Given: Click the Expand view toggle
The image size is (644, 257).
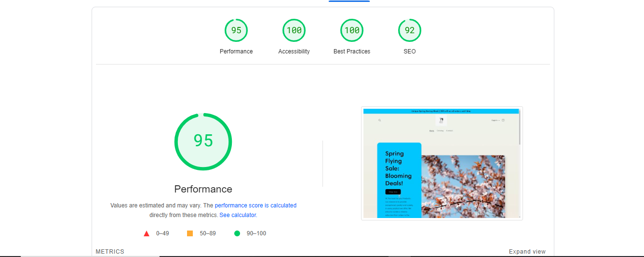Looking at the screenshot, I should pyautogui.click(x=527, y=252).
